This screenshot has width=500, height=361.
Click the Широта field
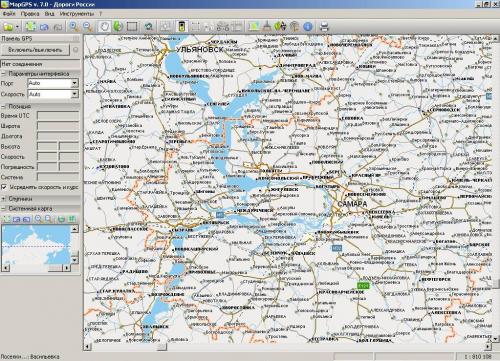58,126
